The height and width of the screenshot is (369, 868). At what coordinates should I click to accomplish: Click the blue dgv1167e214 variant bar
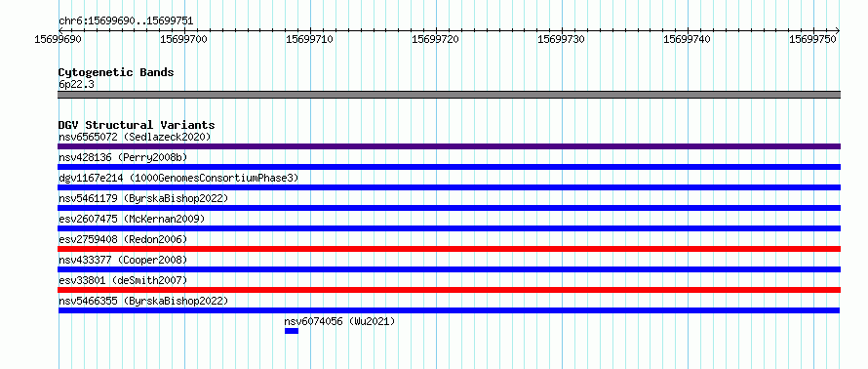coord(449,187)
